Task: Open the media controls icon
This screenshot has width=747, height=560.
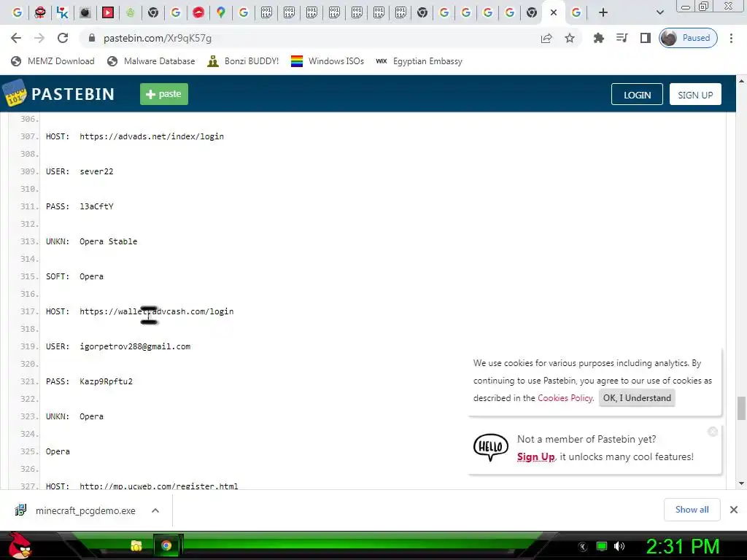Action: click(622, 38)
